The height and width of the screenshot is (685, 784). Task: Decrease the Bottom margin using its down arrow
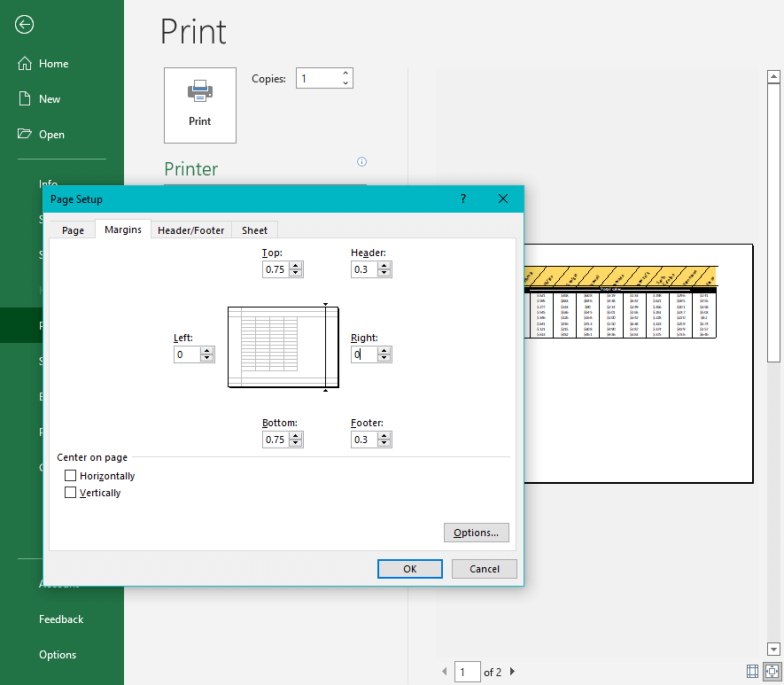point(296,443)
